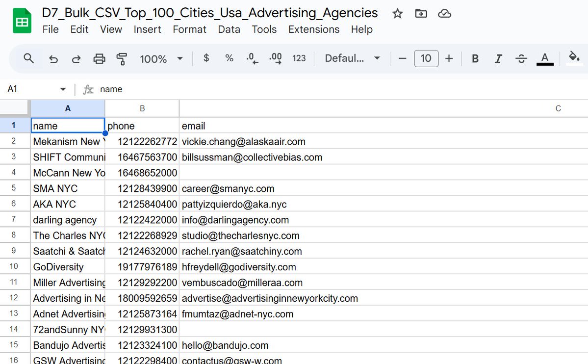Select the phone header cell
This screenshot has width=588, height=364.
tap(142, 125)
